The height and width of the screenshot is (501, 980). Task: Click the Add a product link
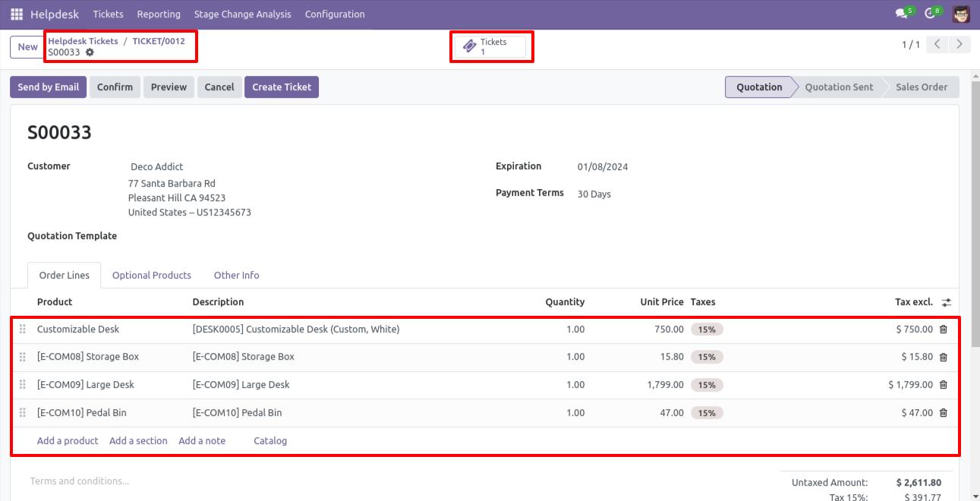click(x=68, y=441)
